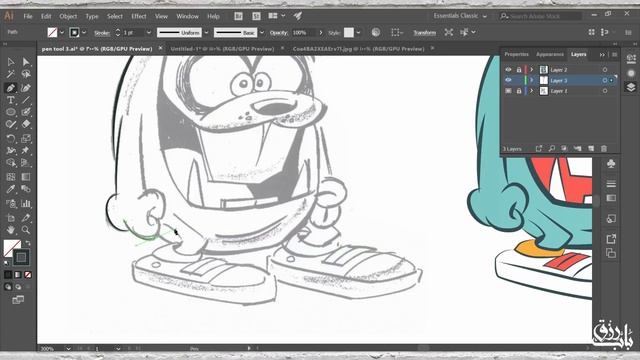Open the zoom level dropdown
The width and height of the screenshot is (640, 360).
[68, 349]
